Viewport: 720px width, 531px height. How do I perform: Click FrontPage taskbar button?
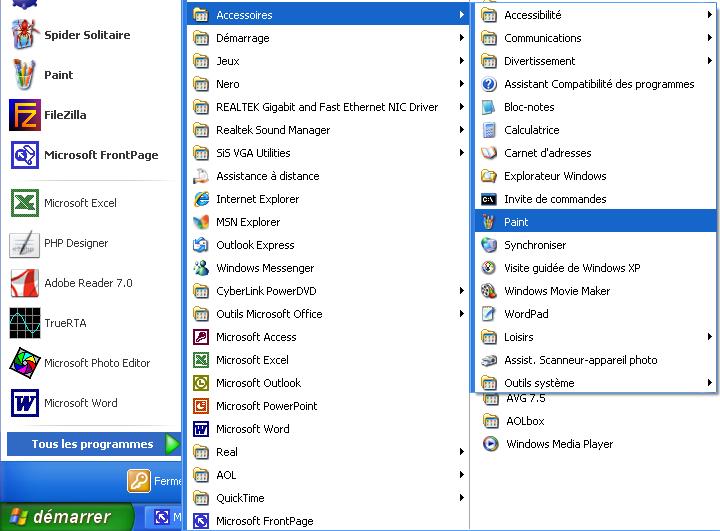(164, 518)
